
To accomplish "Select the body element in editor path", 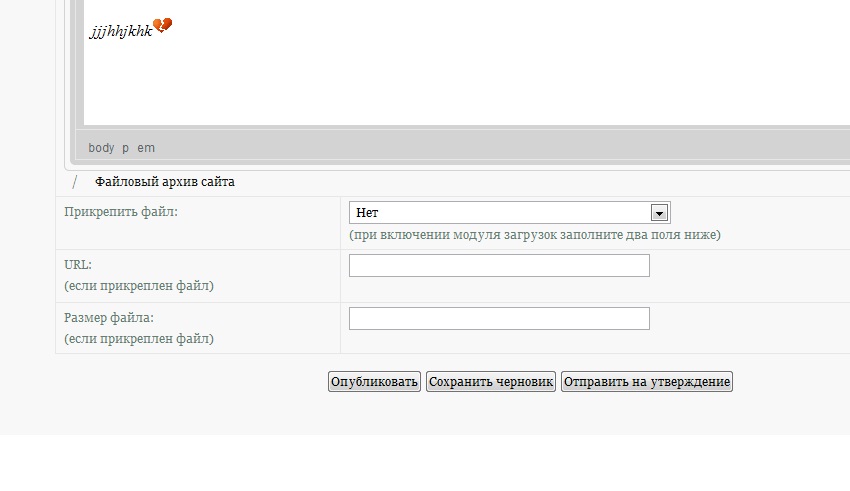I will pyautogui.click(x=101, y=147).
